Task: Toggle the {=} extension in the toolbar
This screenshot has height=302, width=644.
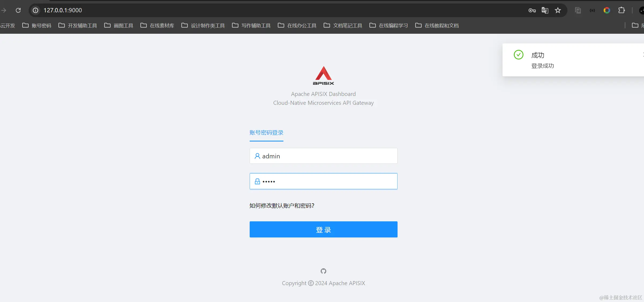Action: point(592,10)
